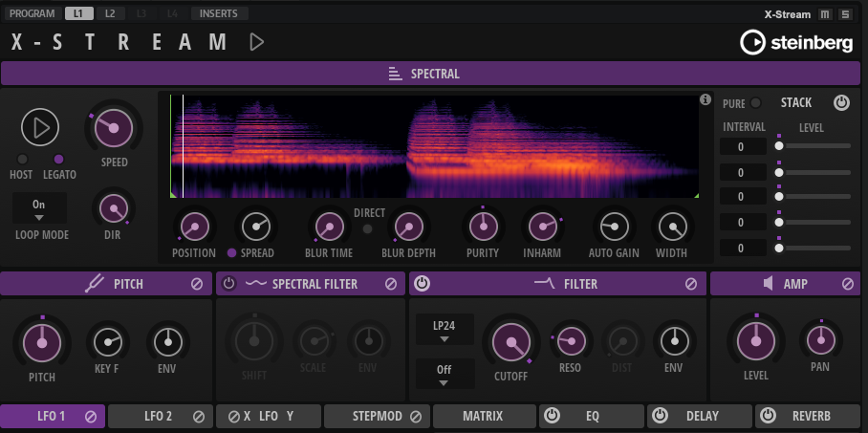Click the Inserts button
868x433 pixels.
point(220,13)
